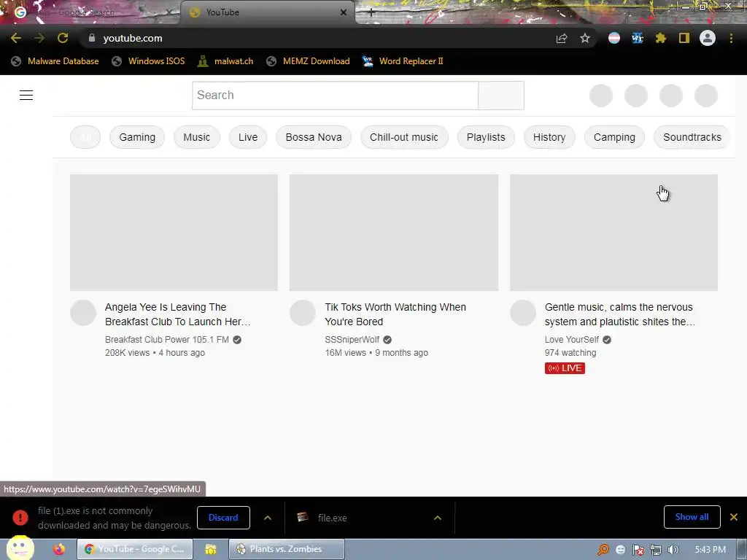747x560 pixels.
Task: Select the Live filter chip
Action: pyautogui.click(x=248, y=137)
